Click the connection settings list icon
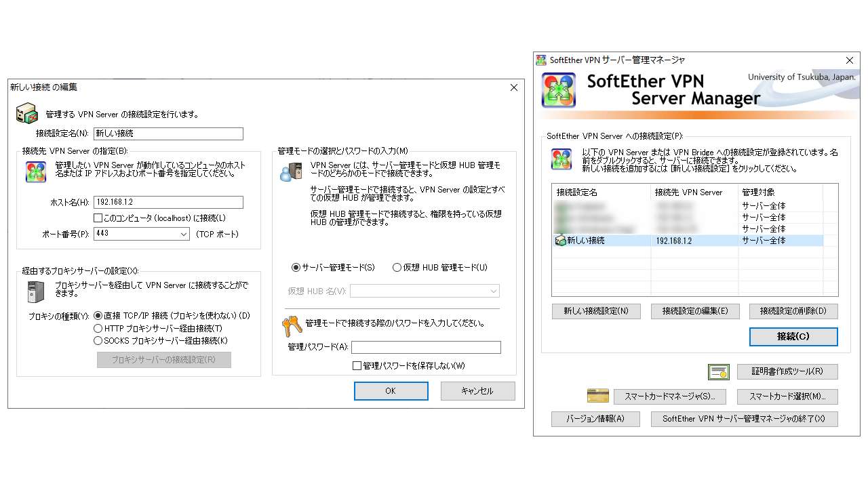Viewport: 868px width, 488px height. coord(561,159)
